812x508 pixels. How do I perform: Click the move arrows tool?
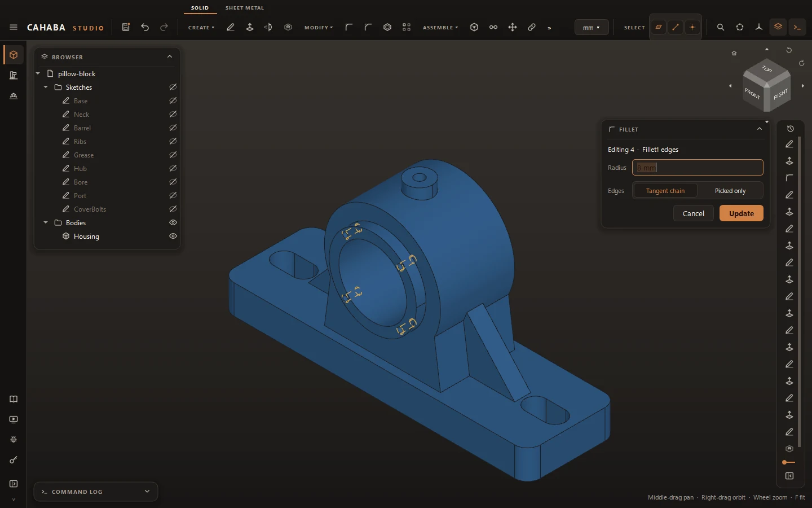[x=513, y=27]
